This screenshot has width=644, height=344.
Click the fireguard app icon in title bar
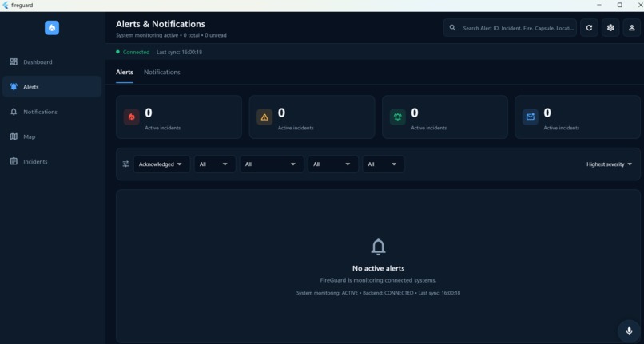6,6
